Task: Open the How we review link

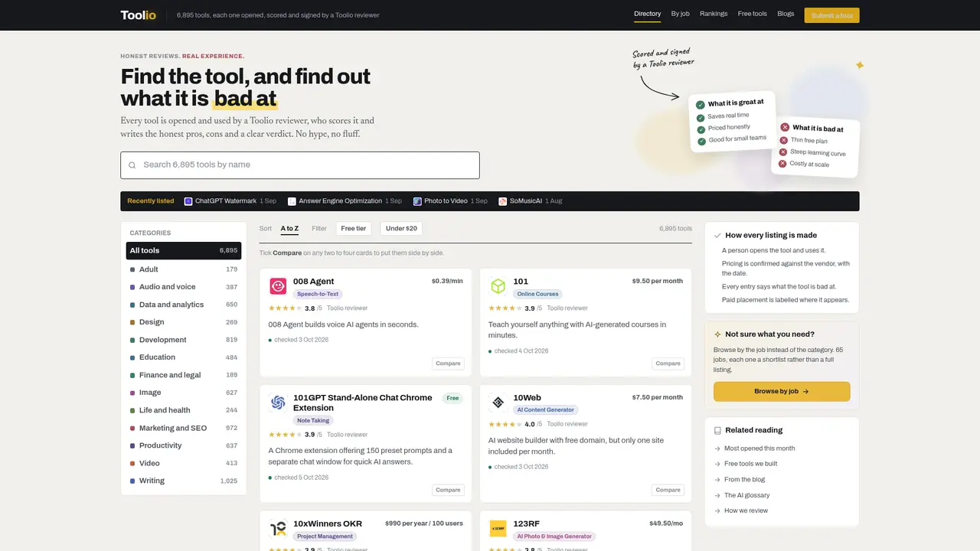Action: 746,510
